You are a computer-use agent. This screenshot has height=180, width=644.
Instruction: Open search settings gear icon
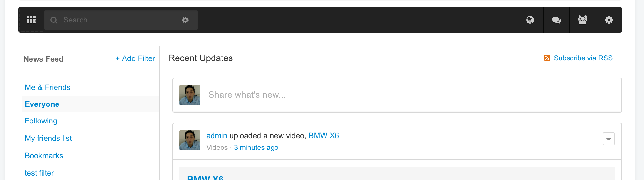point(185,20)
